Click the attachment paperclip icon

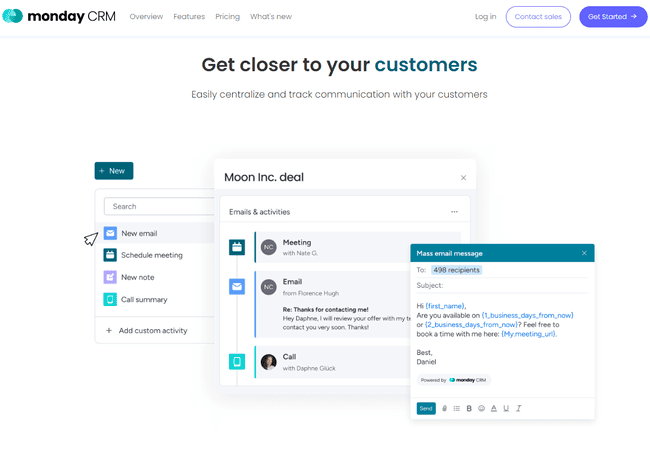(x=444, y=408)
